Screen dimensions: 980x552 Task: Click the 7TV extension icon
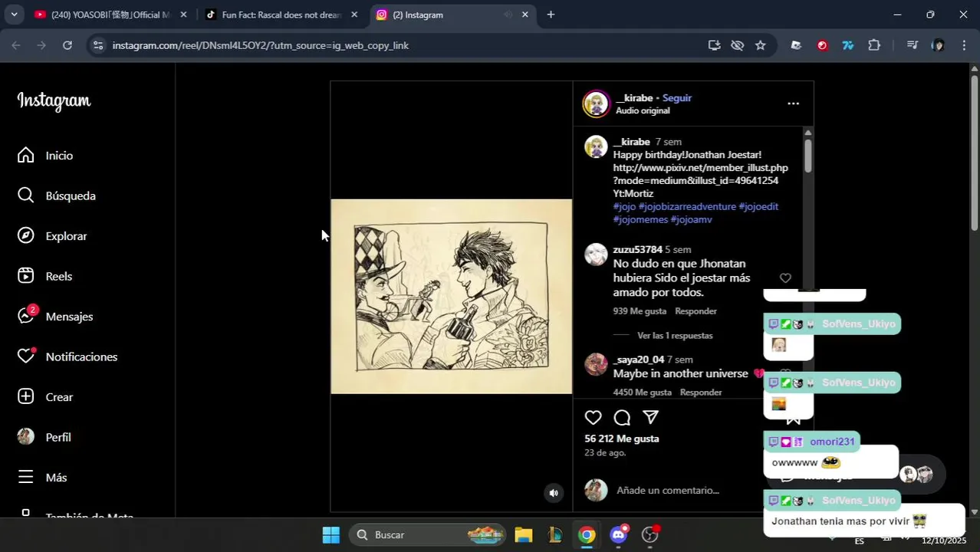pos(848,45)
